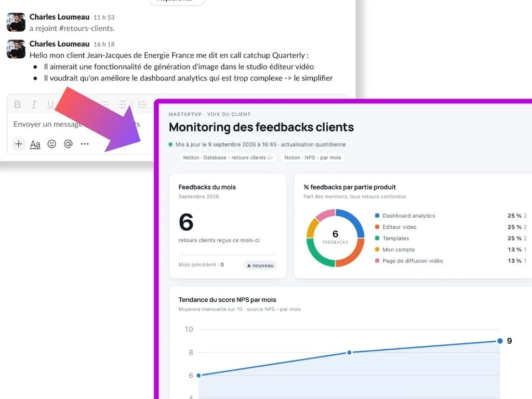
Task: Click the Mois précédent : 0 text
Action: point(201,264)
